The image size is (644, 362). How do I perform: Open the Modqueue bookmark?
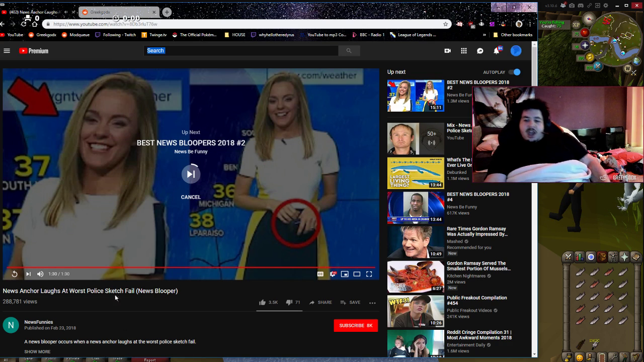75,35
